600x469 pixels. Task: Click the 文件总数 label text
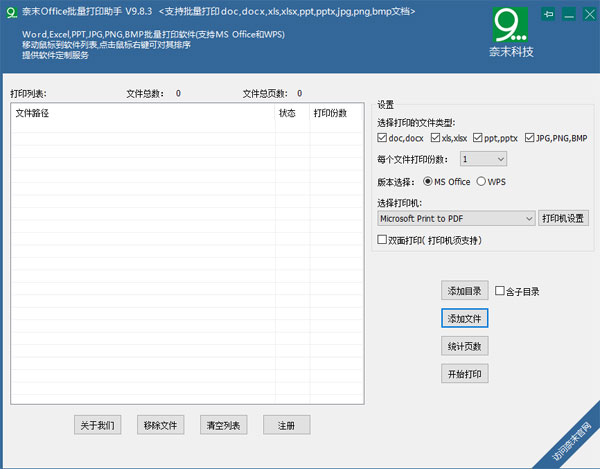tap(145, 94)
